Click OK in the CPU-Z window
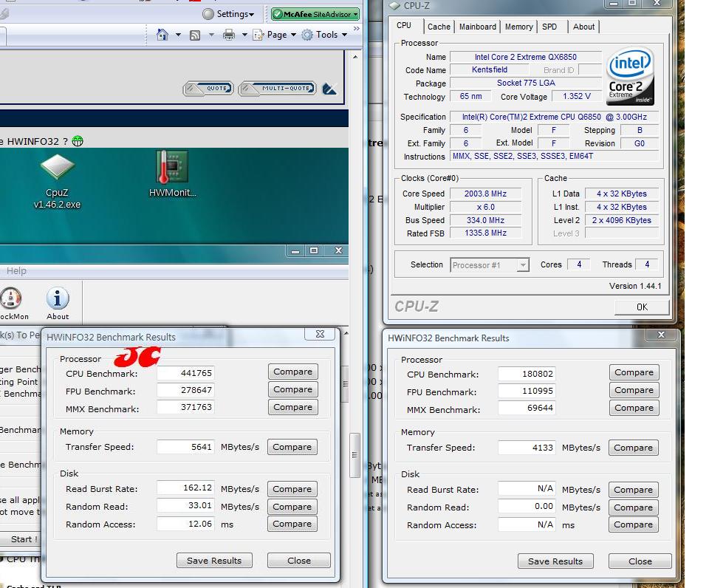Screen dimensions: 709x588 [642, 307]
